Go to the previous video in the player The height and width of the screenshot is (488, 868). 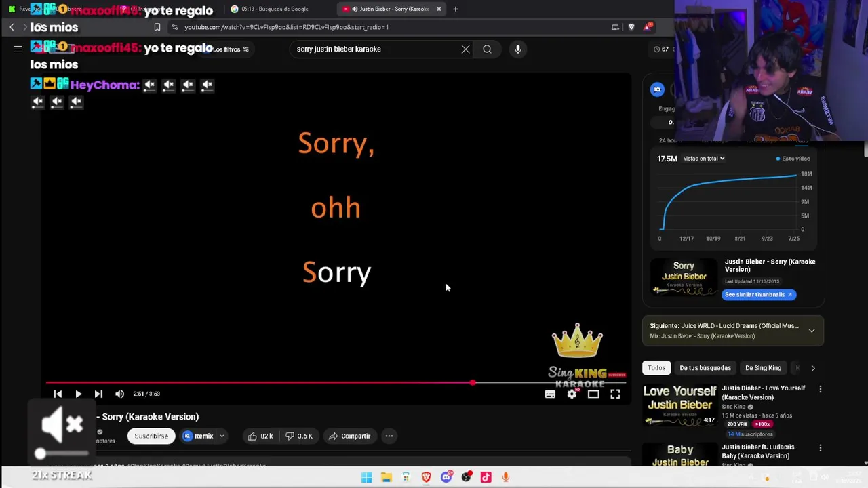tap(58, 394)
